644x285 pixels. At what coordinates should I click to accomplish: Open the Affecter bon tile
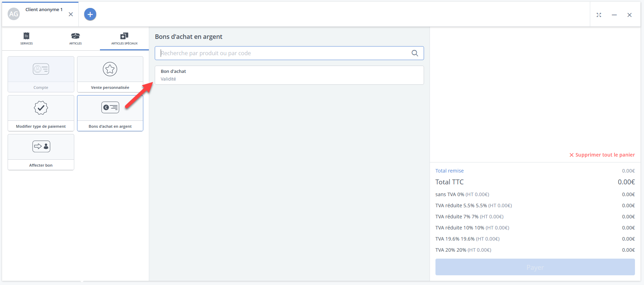[x=41, y=152]
